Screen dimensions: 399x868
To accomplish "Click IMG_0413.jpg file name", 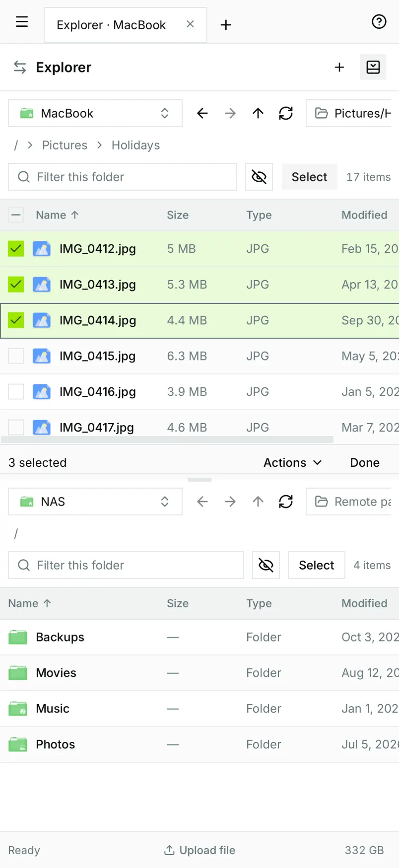I will 98,285.
